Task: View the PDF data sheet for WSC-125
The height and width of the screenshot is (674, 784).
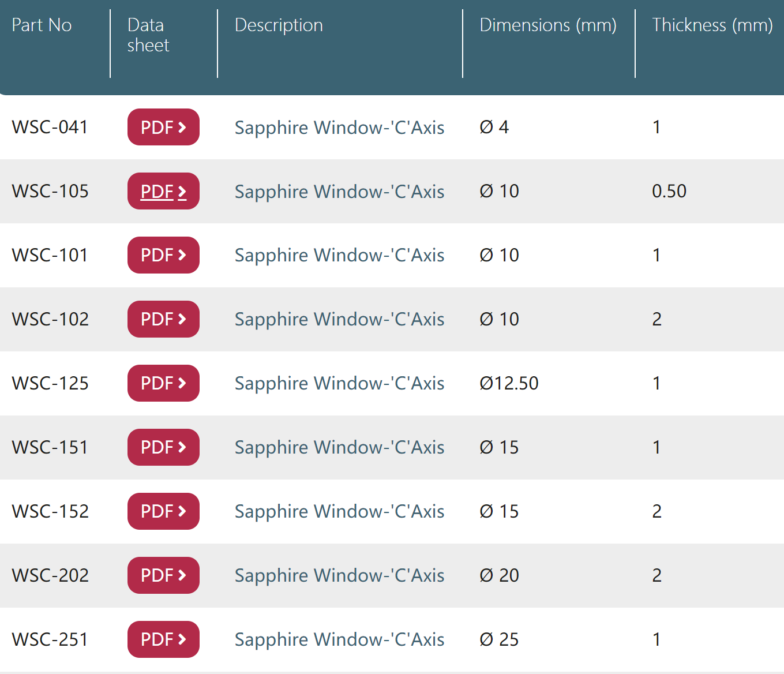Action: click(x=163, y=383)
